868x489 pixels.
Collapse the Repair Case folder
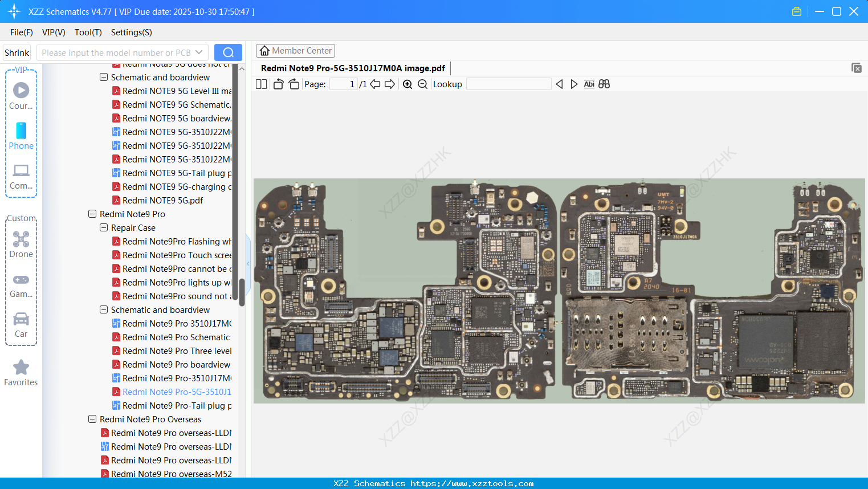(104, 228)
